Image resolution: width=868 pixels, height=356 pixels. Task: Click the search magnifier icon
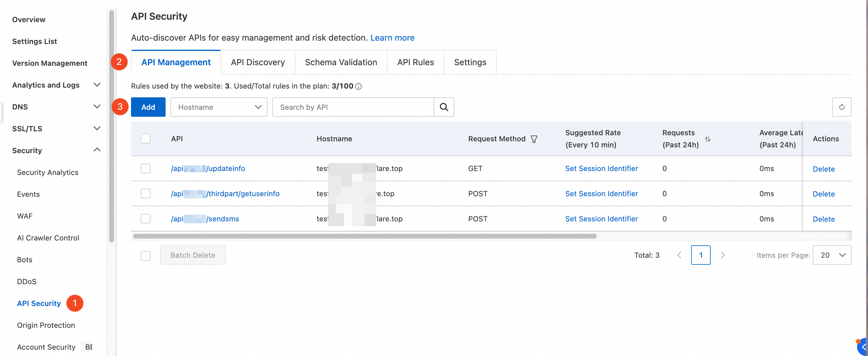(444, 107)
